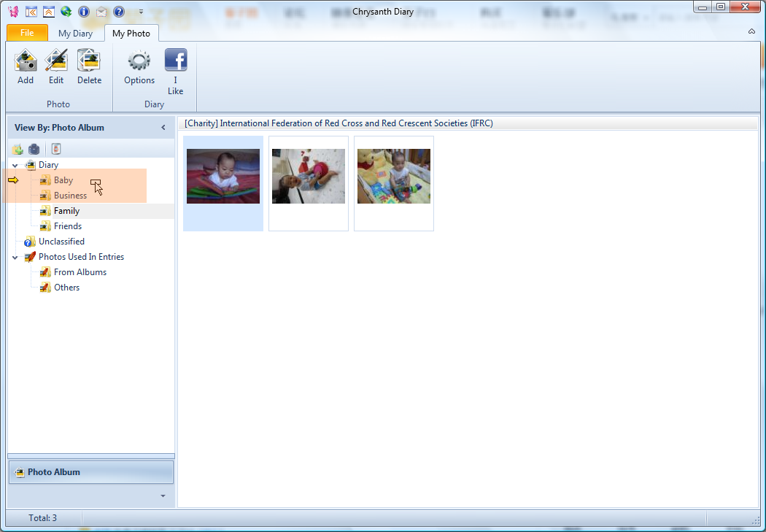Viewport: 766px width, 532px height.
Task: Click the Edit photo icon
Action: [x=56, y=61]
